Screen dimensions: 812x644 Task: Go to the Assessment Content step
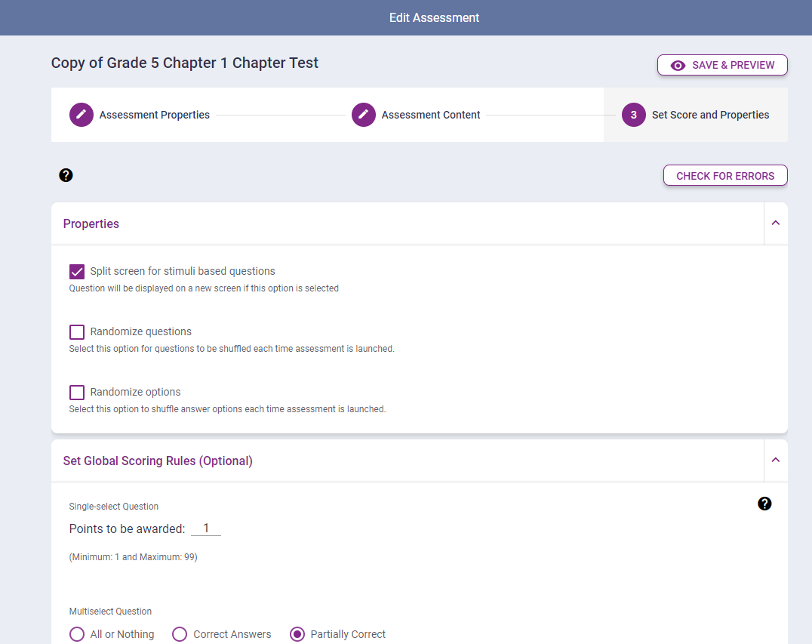tap(430, 115)
